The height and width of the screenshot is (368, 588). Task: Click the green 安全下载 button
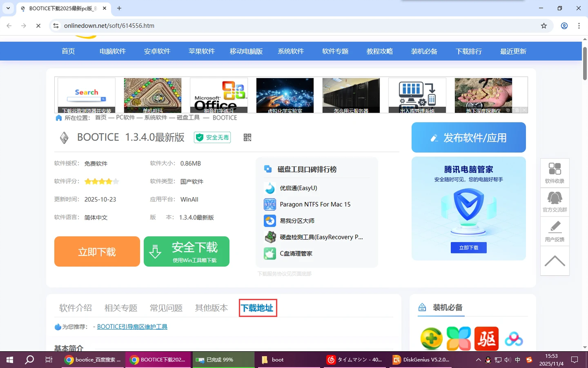(186, 251)
